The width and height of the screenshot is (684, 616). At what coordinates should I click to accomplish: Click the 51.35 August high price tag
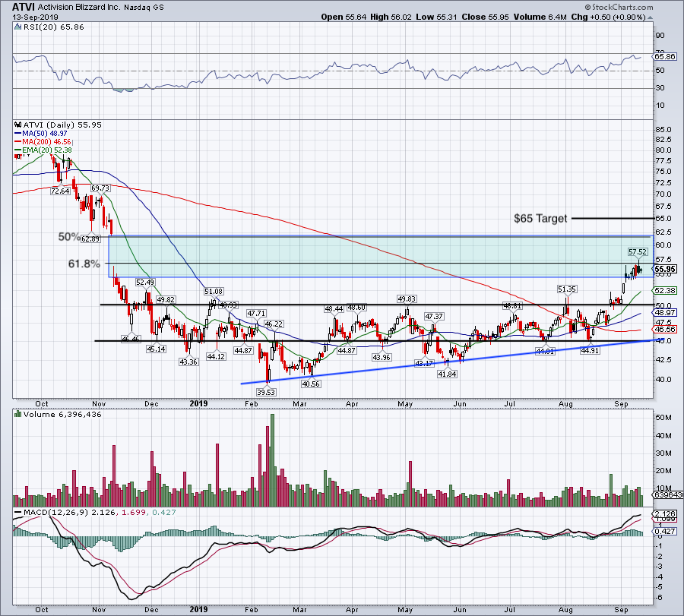click(567, 289)
